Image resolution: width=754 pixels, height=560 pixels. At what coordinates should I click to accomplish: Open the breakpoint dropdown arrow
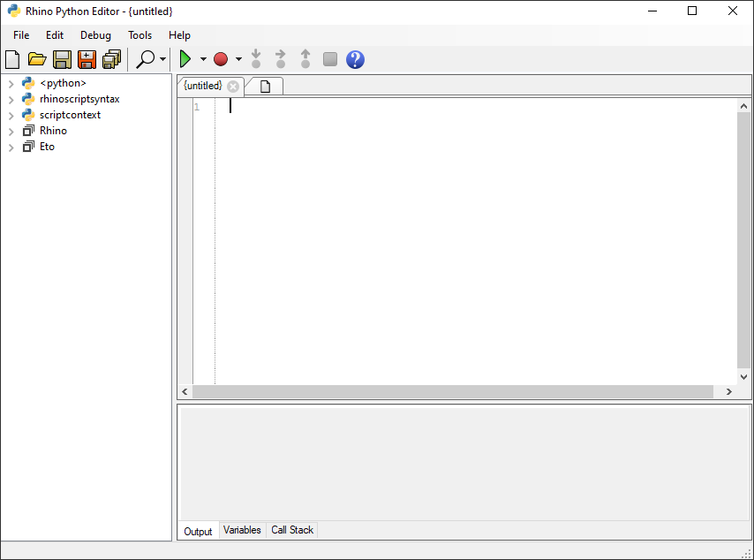click(238, 59)
